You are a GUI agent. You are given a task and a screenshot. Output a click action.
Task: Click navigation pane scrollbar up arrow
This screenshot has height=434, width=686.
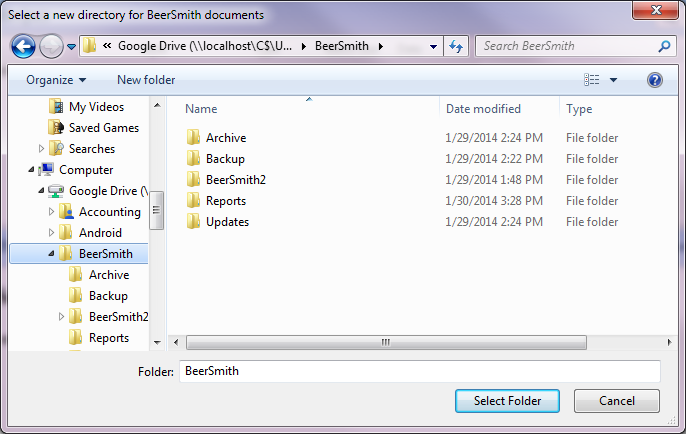point(157,105)
